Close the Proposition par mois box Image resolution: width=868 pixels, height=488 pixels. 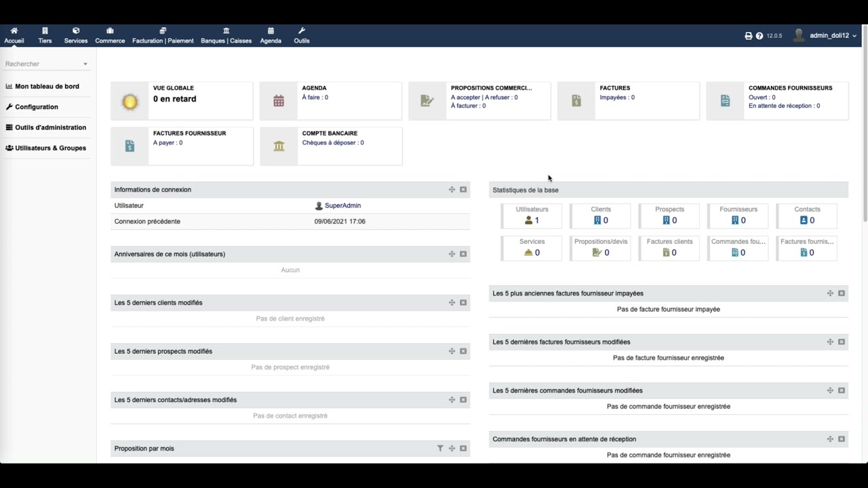coord(463,449)
